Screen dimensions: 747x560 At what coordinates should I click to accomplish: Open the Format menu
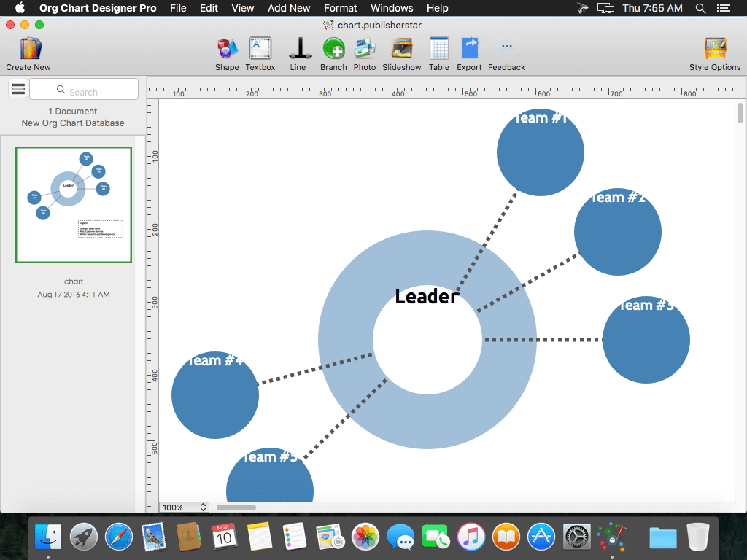340,8
